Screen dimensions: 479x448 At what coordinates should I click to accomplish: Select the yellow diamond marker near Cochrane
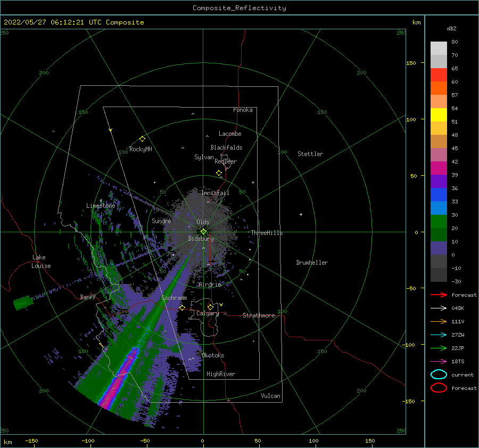[x=182, y=307]
